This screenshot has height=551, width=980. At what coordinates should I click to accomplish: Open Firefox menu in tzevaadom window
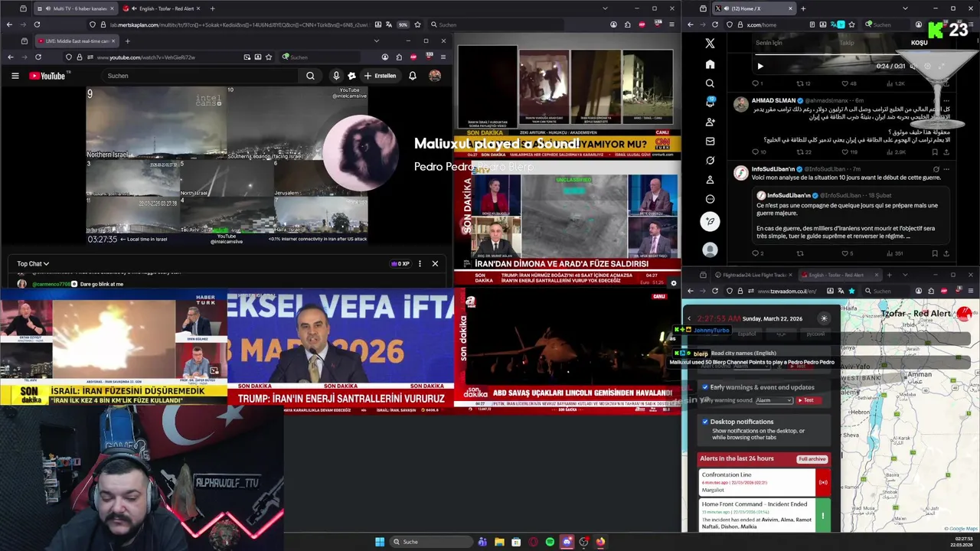click(972, 291)
